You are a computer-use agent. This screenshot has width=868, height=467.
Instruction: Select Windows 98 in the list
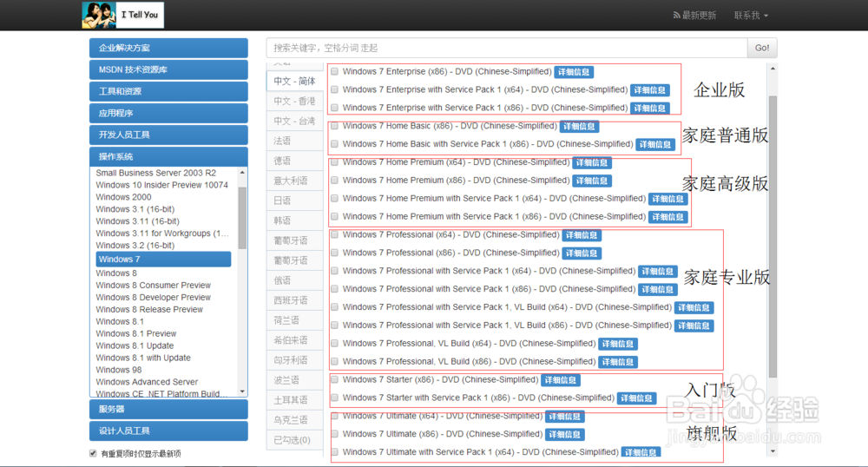point(118,370)
